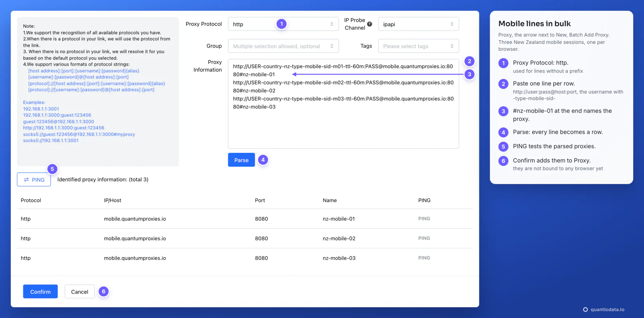Click the PING button with swap icon
The width and height of the screenshot is (644, 318).
click(x=34, y=180)
